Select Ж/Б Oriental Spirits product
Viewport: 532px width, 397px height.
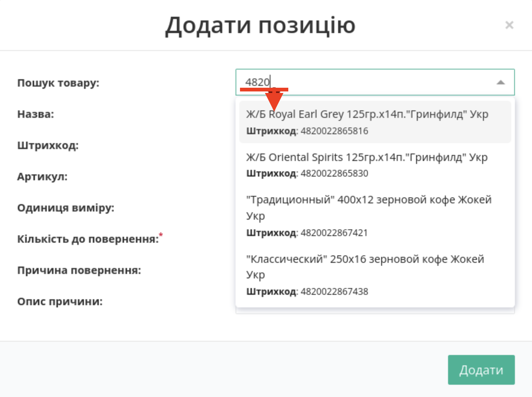[x=375, y=165]
